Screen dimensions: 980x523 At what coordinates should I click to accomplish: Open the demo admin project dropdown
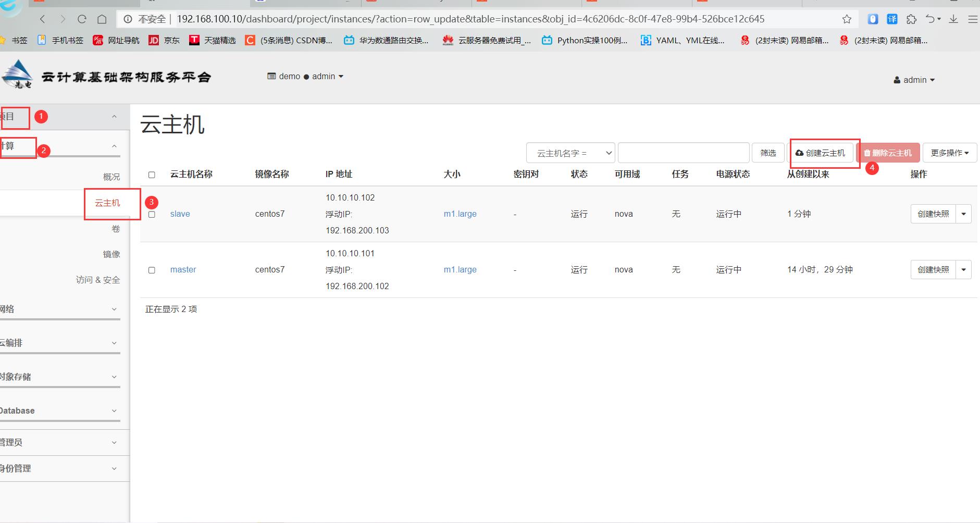[x=305, y=77]
